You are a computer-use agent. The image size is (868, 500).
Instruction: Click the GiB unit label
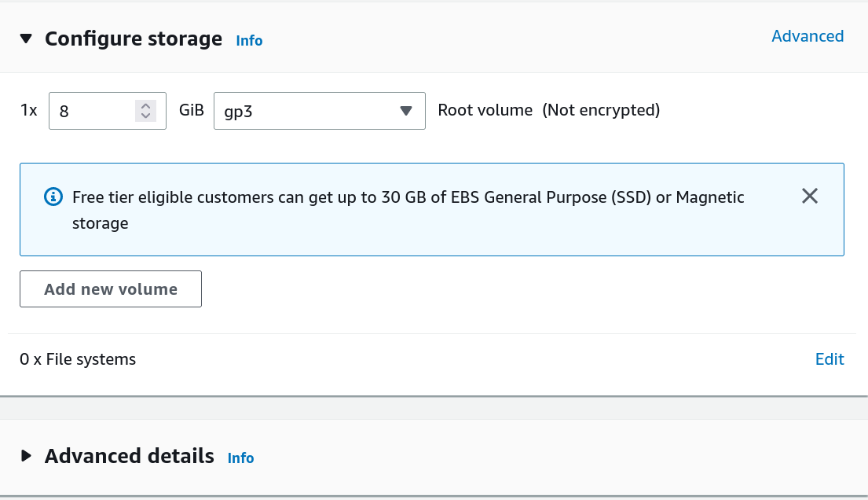pyautogui.click(x=192, y=110)
